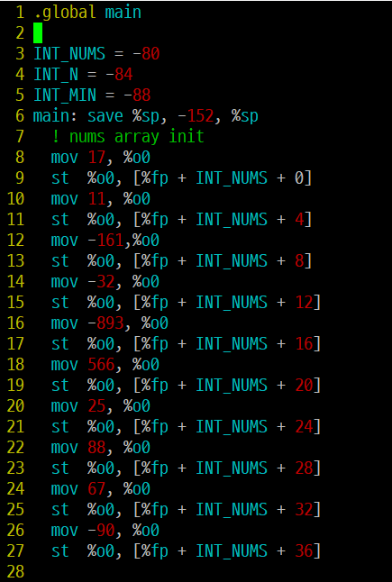Click the store line ending '+ 28]'

[186, 468]
